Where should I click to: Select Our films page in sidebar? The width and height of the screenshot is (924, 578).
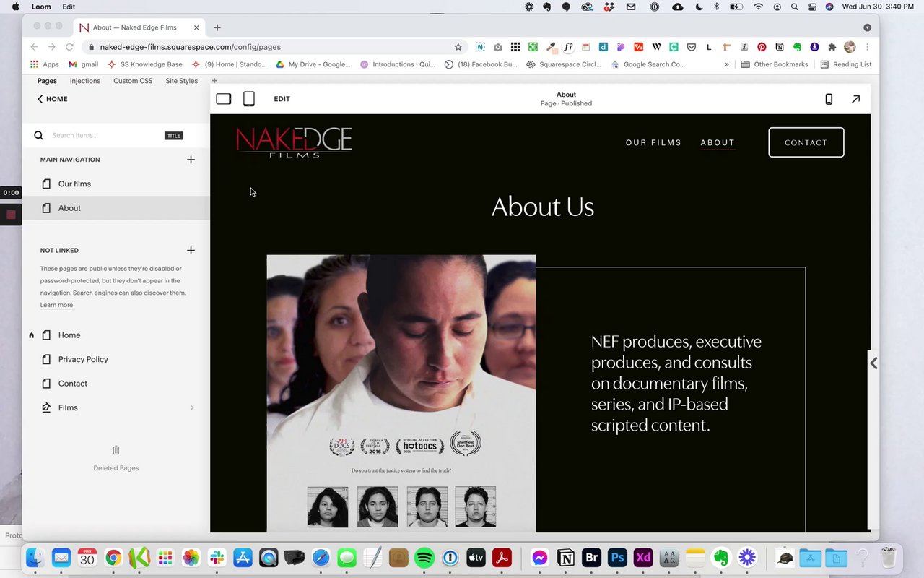click(116, 184)
